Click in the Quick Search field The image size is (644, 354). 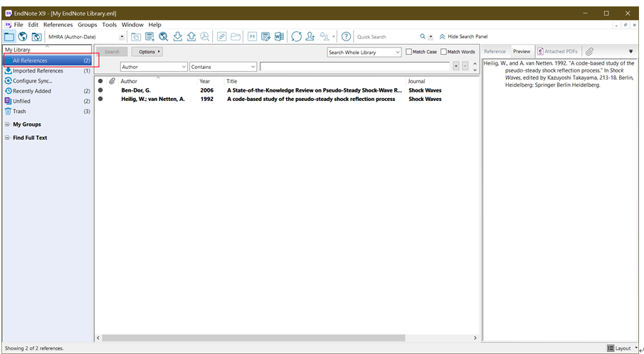(386, 37)
